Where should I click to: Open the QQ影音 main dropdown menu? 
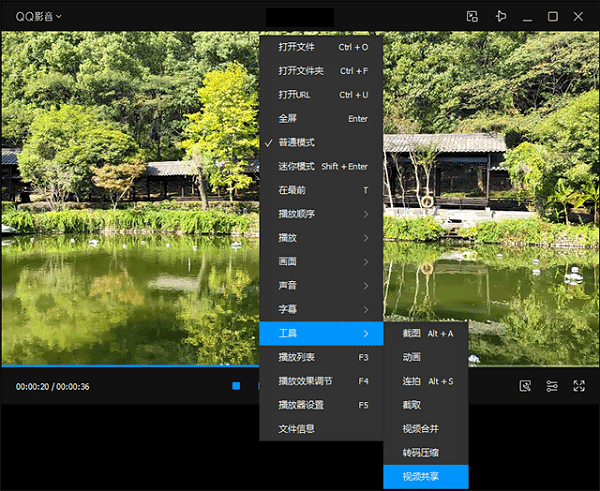pos(38,16)
